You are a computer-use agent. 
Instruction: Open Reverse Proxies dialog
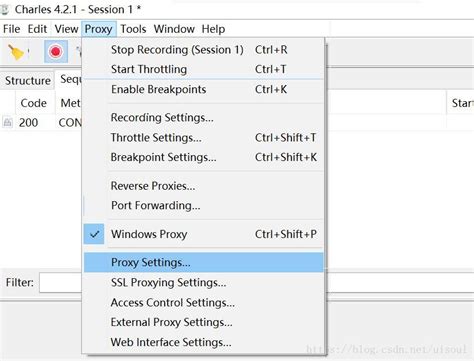204,186
